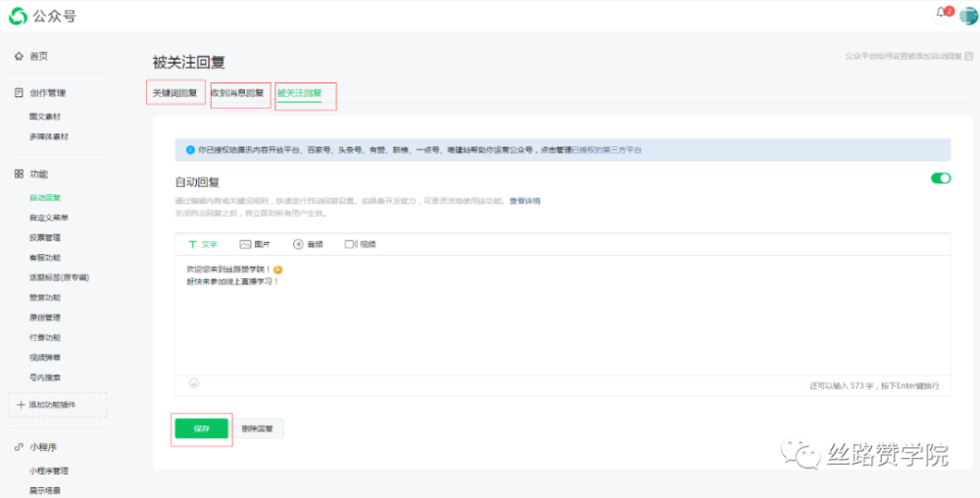Viewport: 980px width, 498px height.
Task: Open 客服功能 in sidebar
Action: tap(45, 258)
